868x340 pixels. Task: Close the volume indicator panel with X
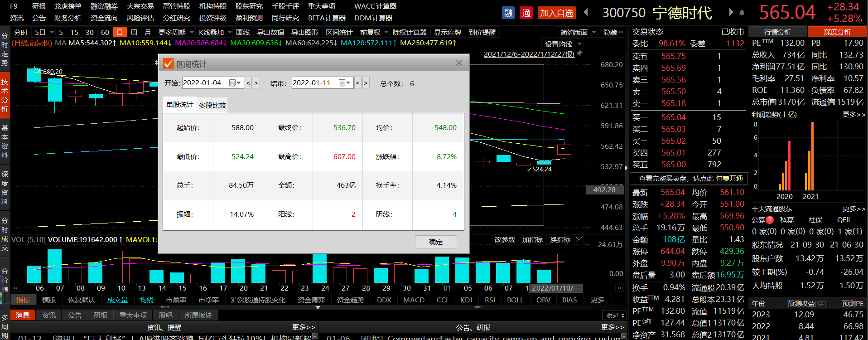click(x=579, y=240)
